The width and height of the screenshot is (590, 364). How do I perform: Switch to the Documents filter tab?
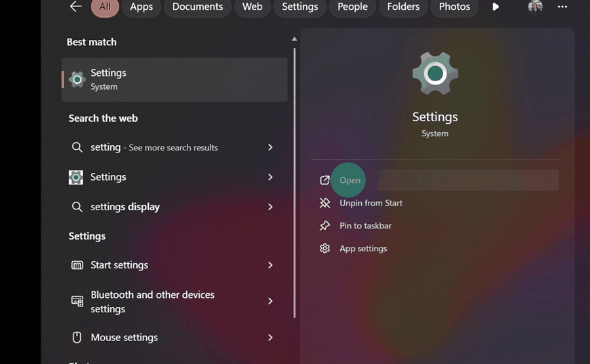(x=197, y=7)
